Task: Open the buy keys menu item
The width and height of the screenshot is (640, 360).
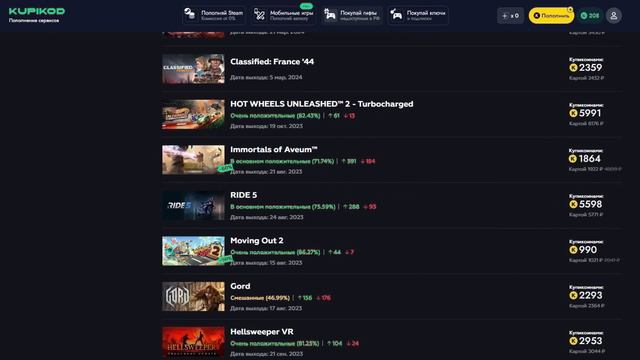Action: 418,16
